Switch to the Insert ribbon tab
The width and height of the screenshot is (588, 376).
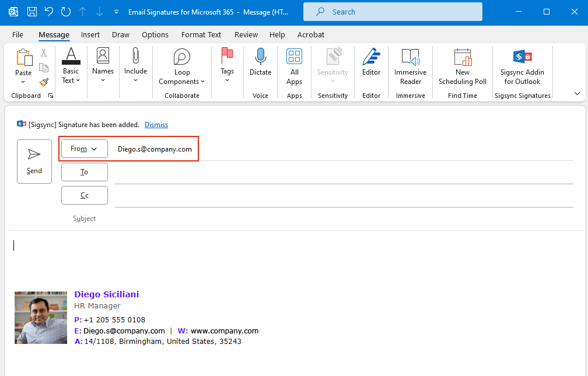(90, 34)
